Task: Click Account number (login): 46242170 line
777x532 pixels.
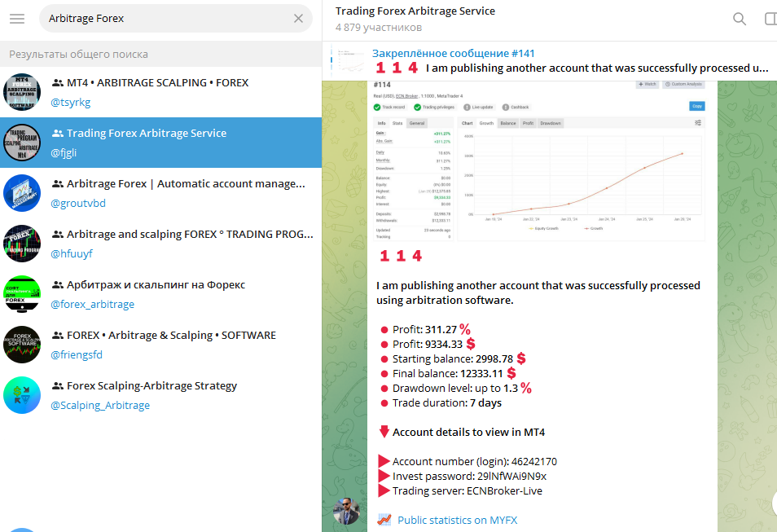Action: click(468, 462)
